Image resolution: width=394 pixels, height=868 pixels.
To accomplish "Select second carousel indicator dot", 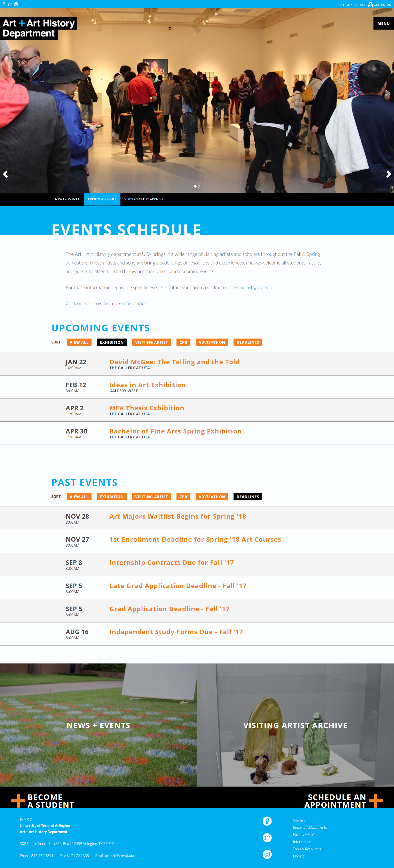I will 199,186.
